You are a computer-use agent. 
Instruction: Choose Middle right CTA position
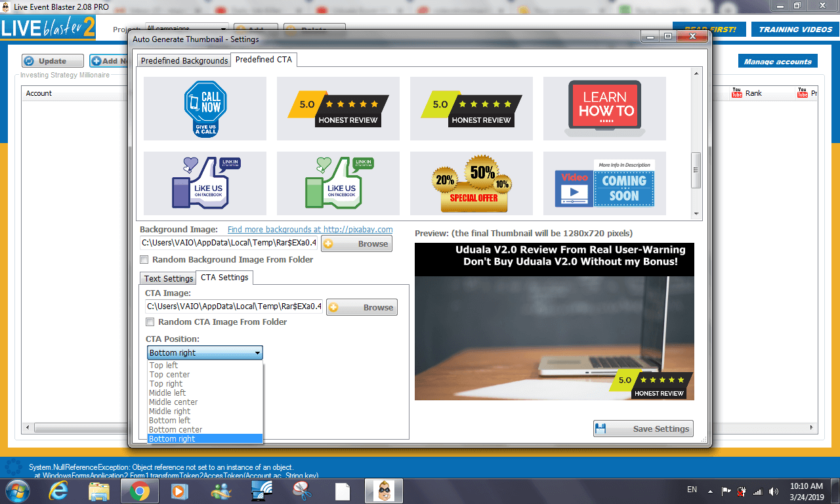coord(205,411)
